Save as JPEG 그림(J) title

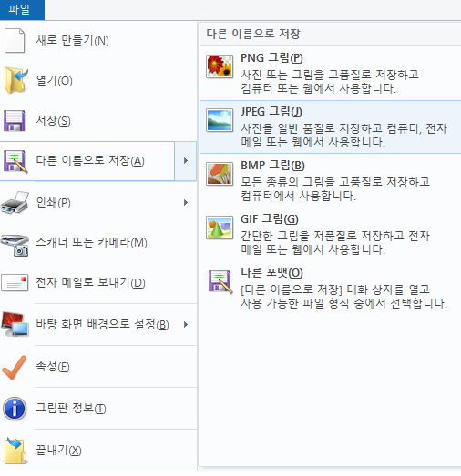click(271, 112)
